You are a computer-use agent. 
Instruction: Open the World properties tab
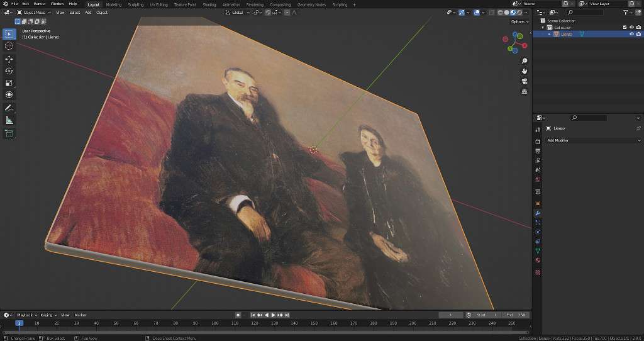pos(538,179)
